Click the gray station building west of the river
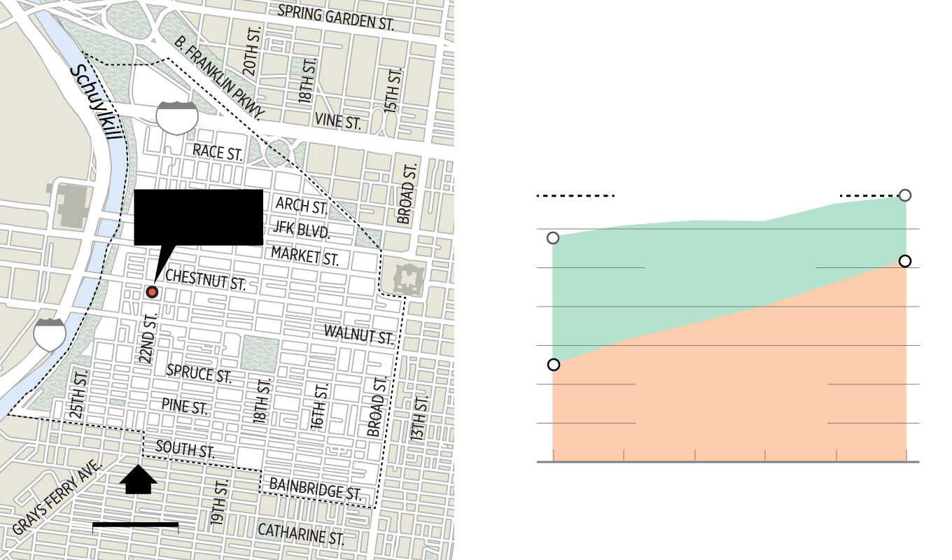Screen dimensions: 952x560 coord(71,206)
